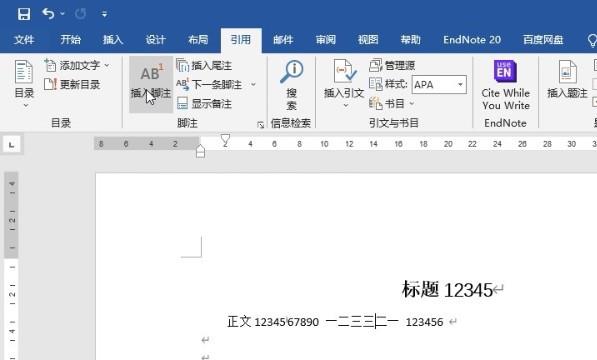This screenshot has width=597, height=360.
Task: Click the 添加文字 icon
Action: (50, 65)
